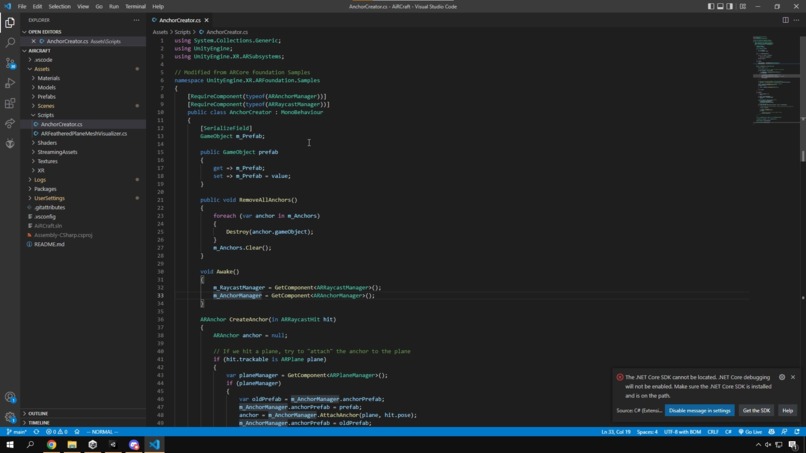Click the main branch in status bar
This screenshot has width=806, height=453.
click(x=16, y=432)
